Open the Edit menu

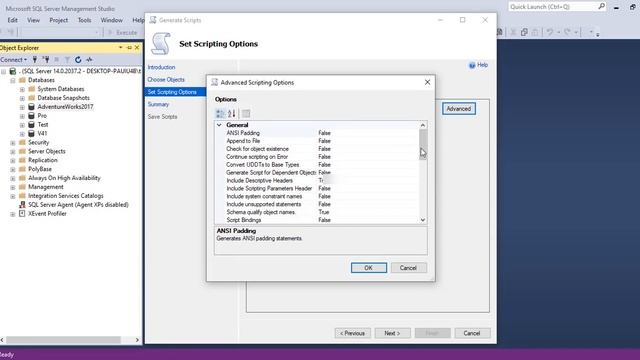point(12,20)
